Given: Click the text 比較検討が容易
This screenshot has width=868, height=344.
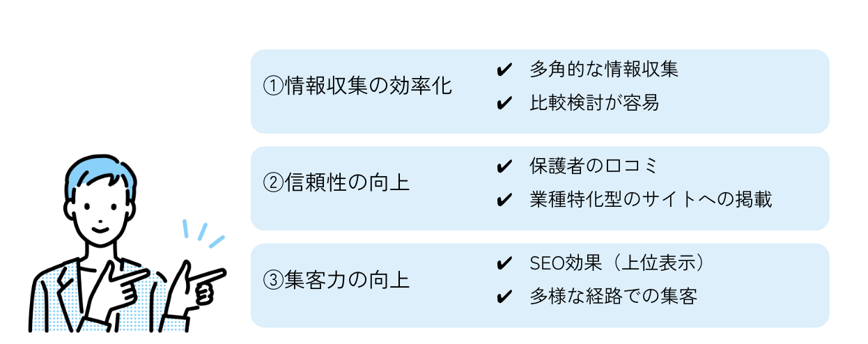Looking at the screenshot, I should (594, 104).
